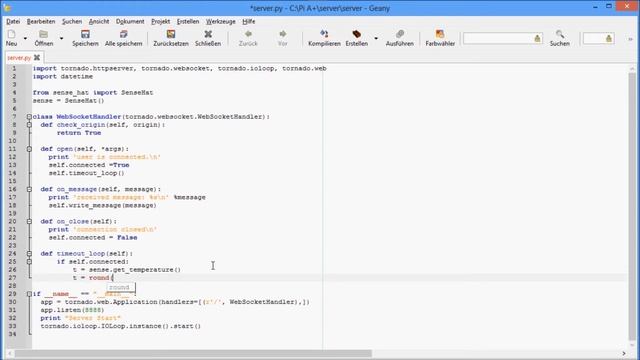Run the script with Ausführen
640x360 pixels.
(400, 38)
